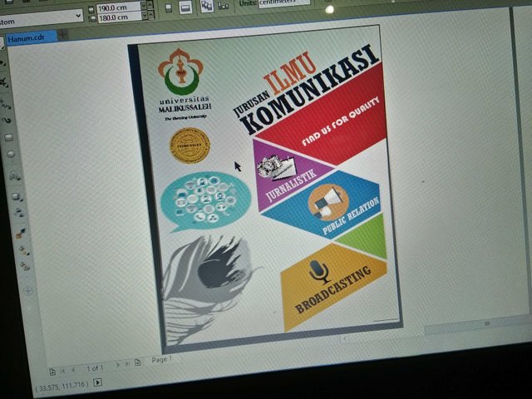Apply page layout to current page only

pyautogui.click(x=223, y=6)
